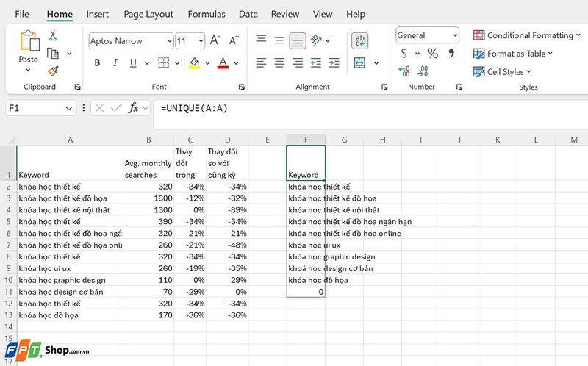588x366 pixels.
Task: Select row 5 header
Action: (8, 222)
